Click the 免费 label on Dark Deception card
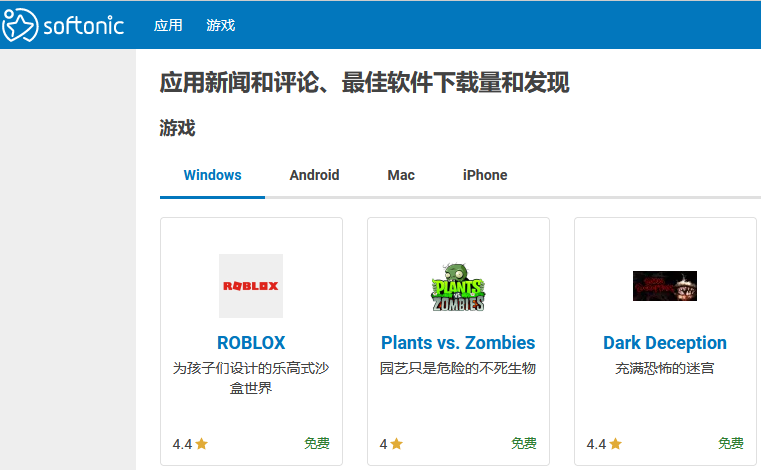The image size is (761, 470). 730,444
